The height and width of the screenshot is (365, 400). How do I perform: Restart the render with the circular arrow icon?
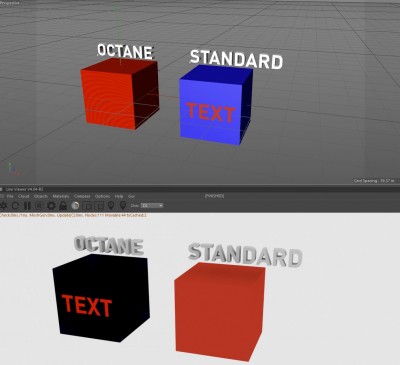[x=15, y=206]
